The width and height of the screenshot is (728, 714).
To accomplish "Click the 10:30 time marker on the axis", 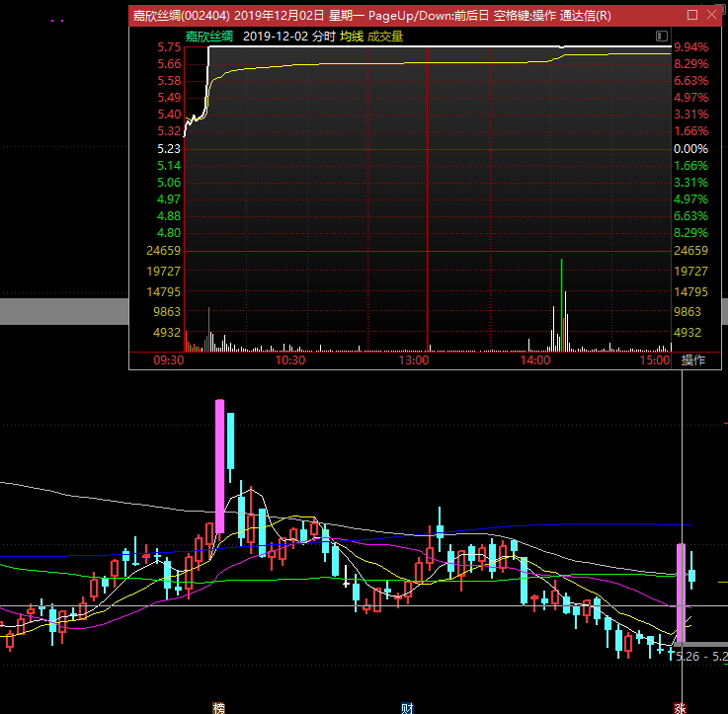I will point(290,360).
